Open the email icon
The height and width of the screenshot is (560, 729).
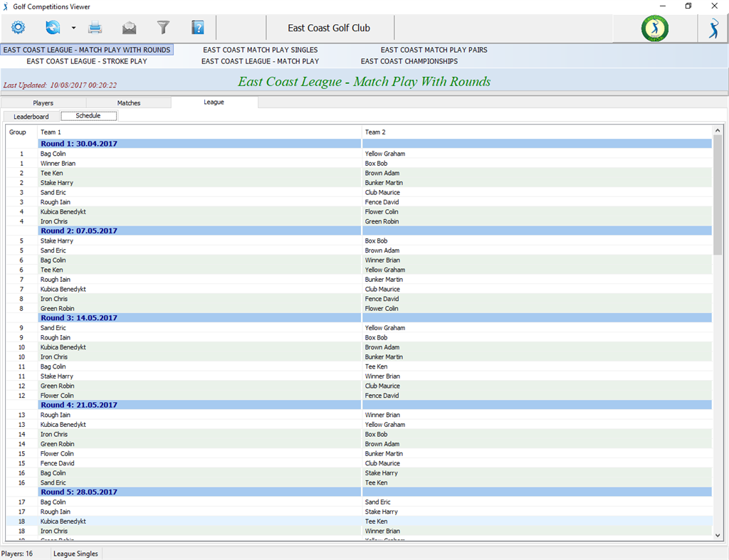point(130,28)
